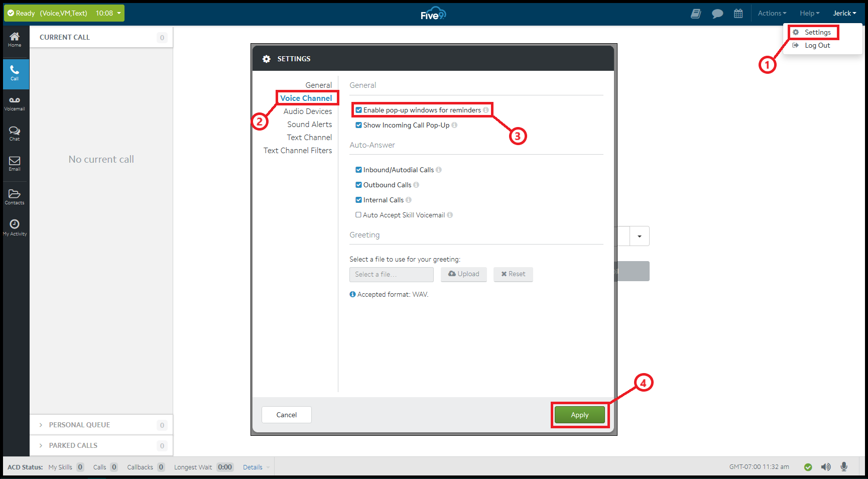Enable Auto Accept Skill Voicemail
The image size is (868, 479).
[x=358, y=215]
